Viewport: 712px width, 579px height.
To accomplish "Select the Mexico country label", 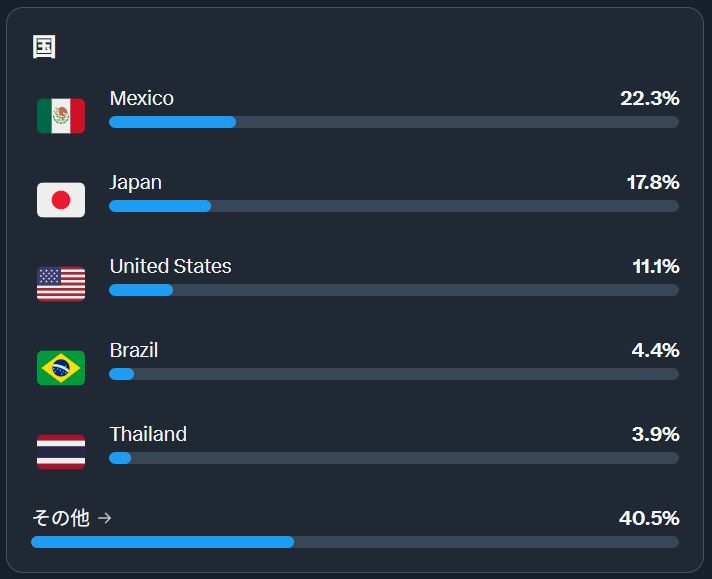I will pyautogui.click(x=141, y=98).
